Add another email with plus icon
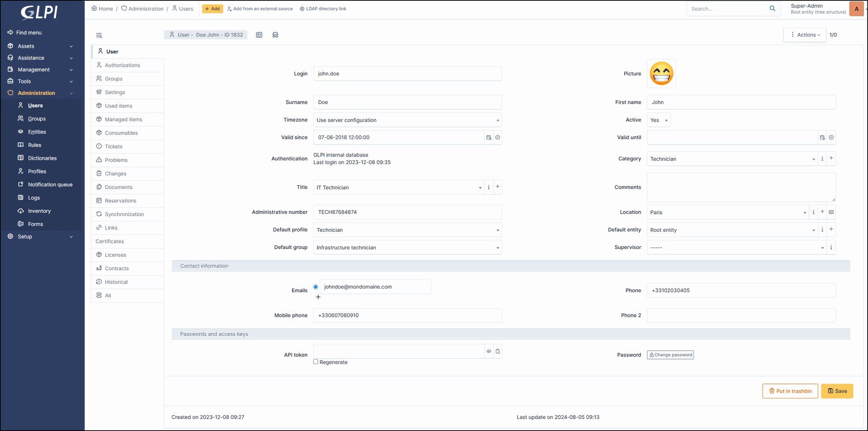868x431 pixels. pyautogui.click(x=318, y=297)
